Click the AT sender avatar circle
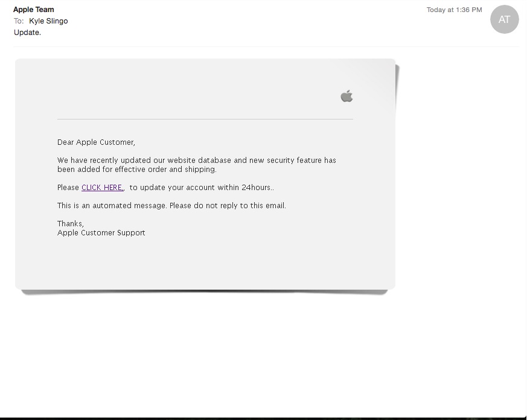 (504, 19)
